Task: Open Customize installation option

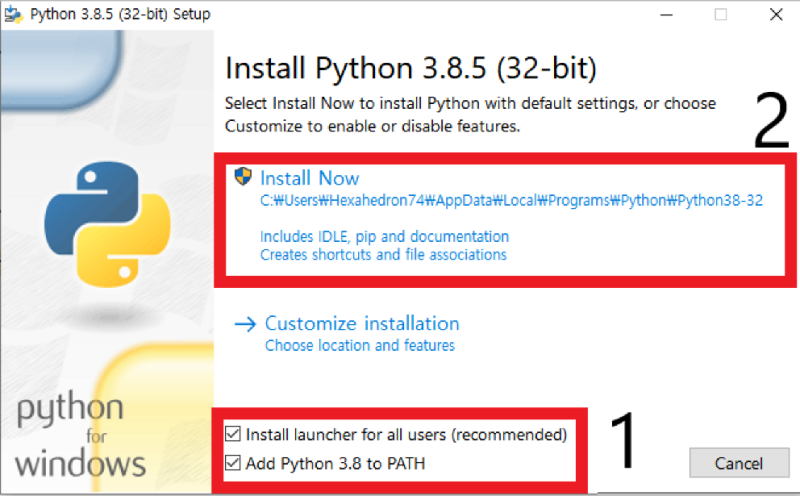Action: (x=362, y=324)
